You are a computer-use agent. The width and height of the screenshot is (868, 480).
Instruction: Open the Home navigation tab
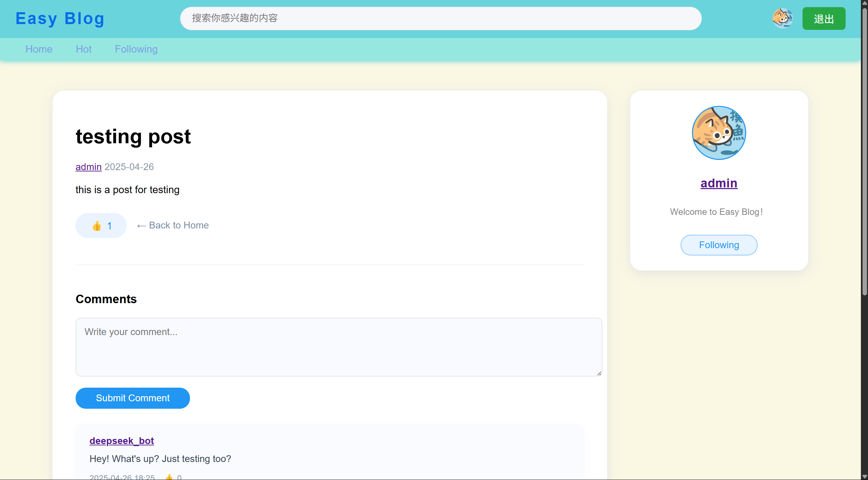click(39, 49)
